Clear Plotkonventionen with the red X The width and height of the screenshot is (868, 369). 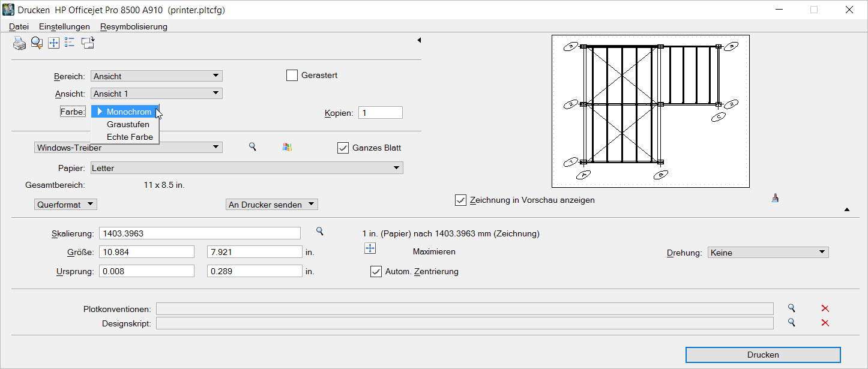825,308
